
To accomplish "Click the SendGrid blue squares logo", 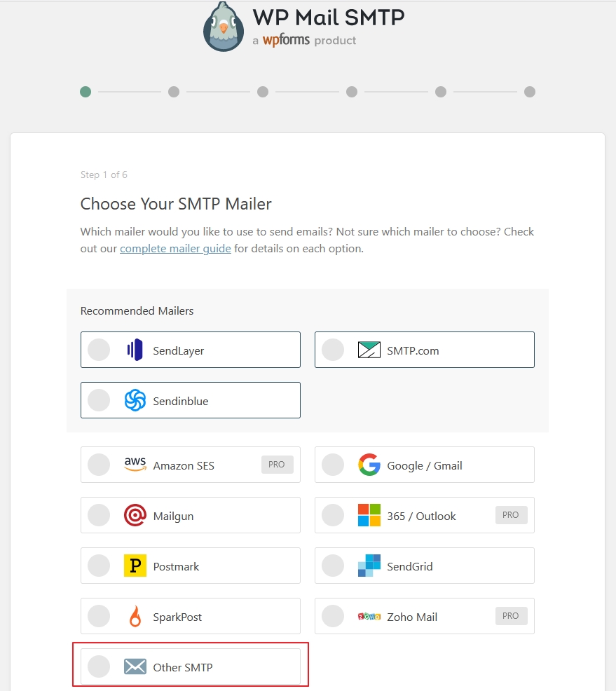I will pos(369,566).
